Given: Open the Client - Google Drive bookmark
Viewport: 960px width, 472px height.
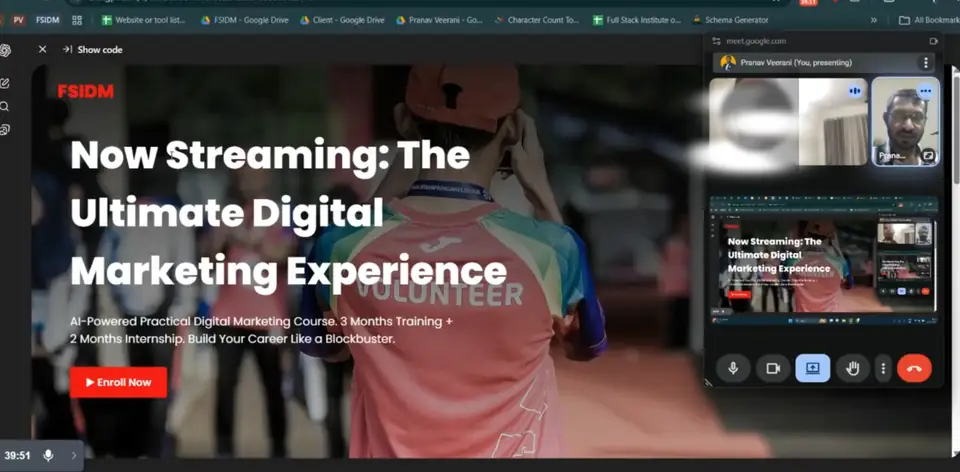Looking at the screenshot, I should click(342, 20).
